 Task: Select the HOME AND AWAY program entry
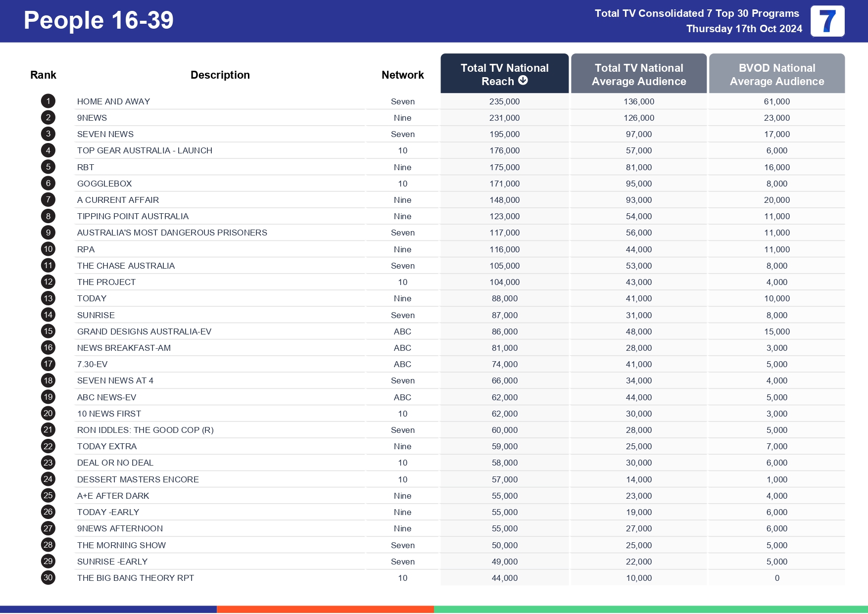click(114, 101)
